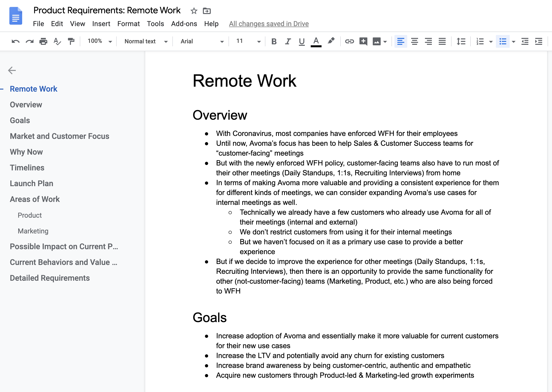Open the Help menu
This screenshot has width=552, height=392.
point(211,24)
